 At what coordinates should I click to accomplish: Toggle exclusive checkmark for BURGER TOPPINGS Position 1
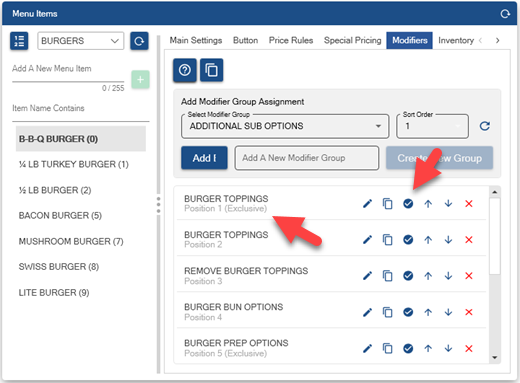point(408,203)
